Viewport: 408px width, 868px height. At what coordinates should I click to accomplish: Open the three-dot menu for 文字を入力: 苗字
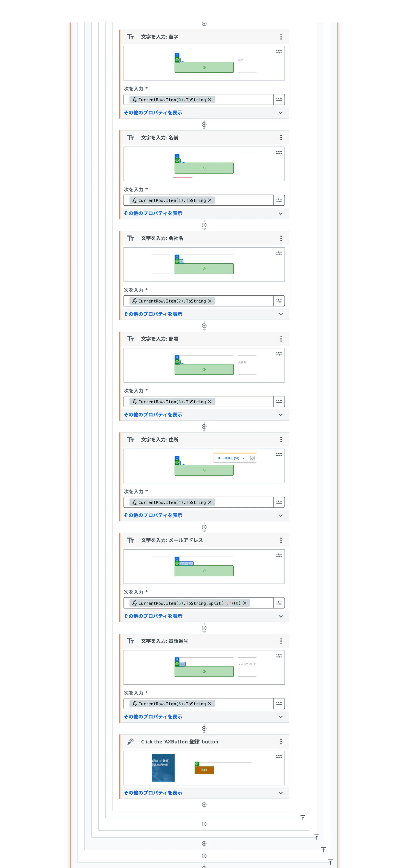[281, 37]
